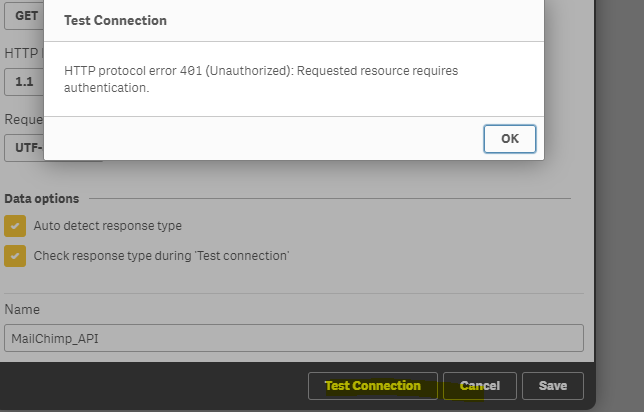Click the 'Auto detect response type' label text
The width and height of the screenshot is (644, 412).
pos(108,226)
